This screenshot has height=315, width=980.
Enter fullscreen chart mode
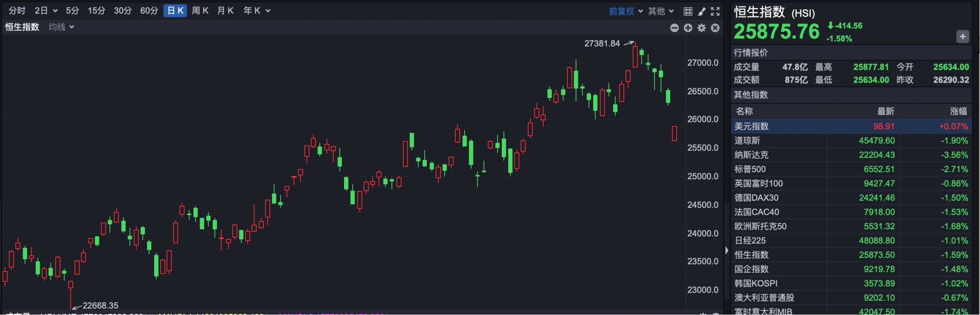[716, 11]
